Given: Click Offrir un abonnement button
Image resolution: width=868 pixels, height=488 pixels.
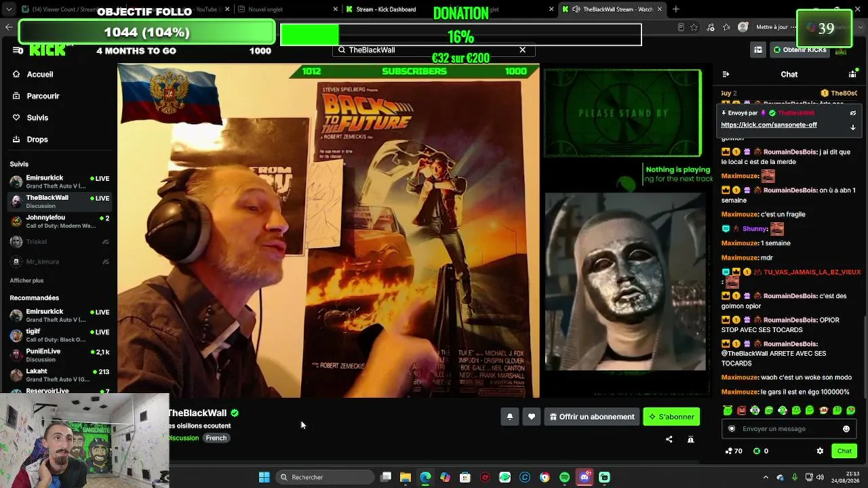Looking at the screenshot, I should click(x=592, y=417).
